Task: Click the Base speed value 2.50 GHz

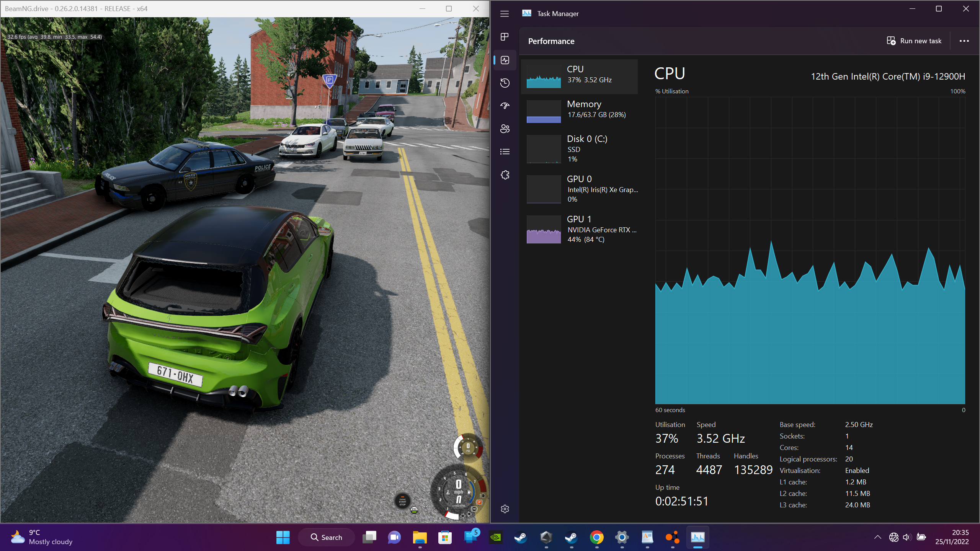Action: (859, 425)
